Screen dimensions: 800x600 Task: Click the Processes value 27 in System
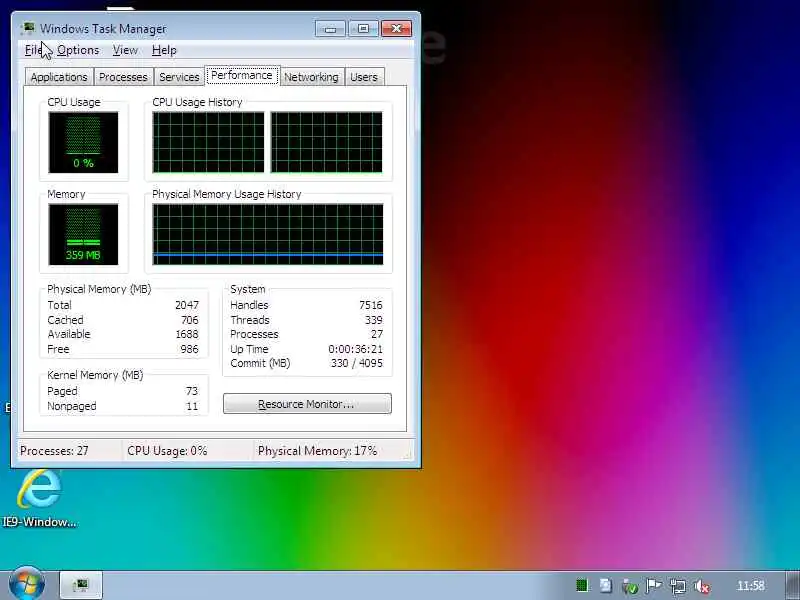click(x=377, y=334)
